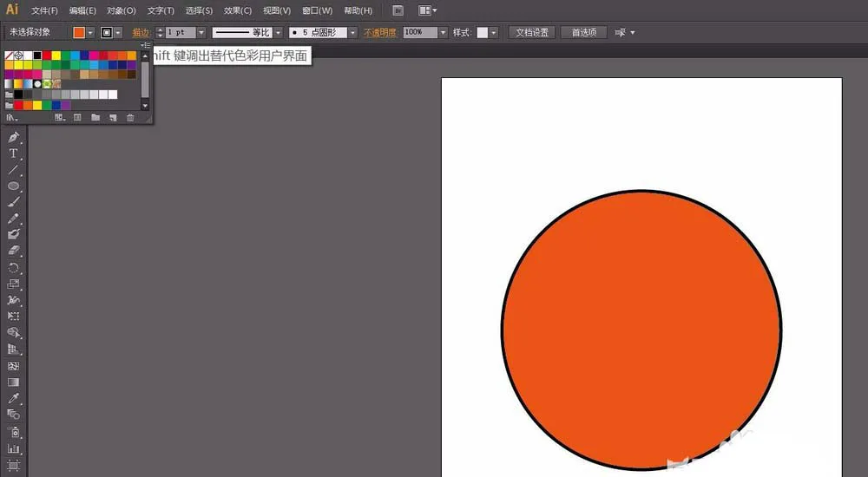
Task: Click the 文档设置 button
Action: 532,33
